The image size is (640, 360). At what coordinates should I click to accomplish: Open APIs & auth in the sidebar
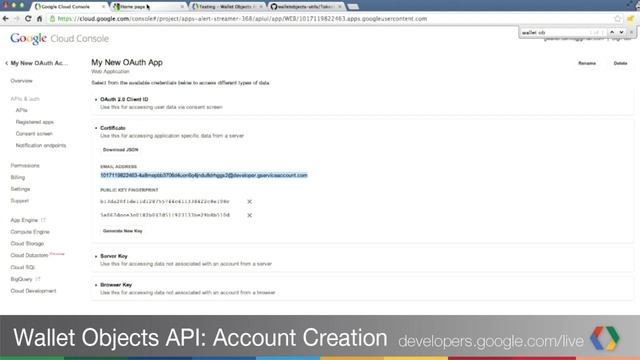25,99
